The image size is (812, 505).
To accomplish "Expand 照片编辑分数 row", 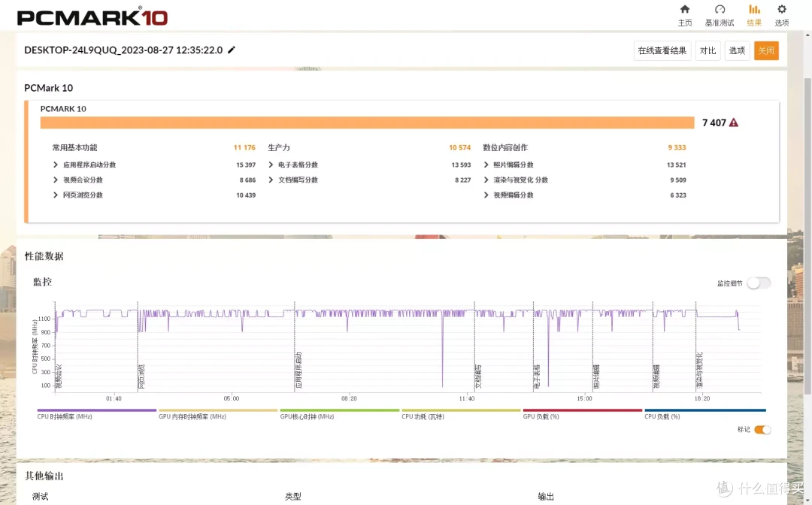I will [486, 165].
